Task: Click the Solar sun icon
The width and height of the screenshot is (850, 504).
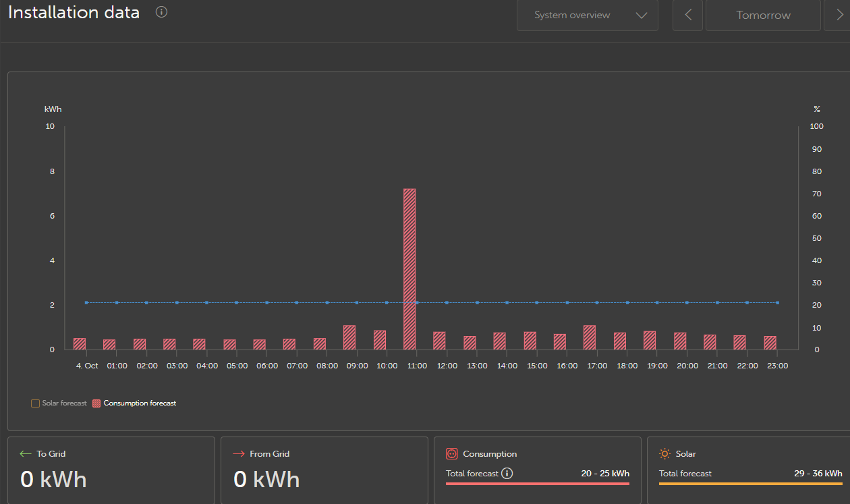Action: (x=665, y=454)
